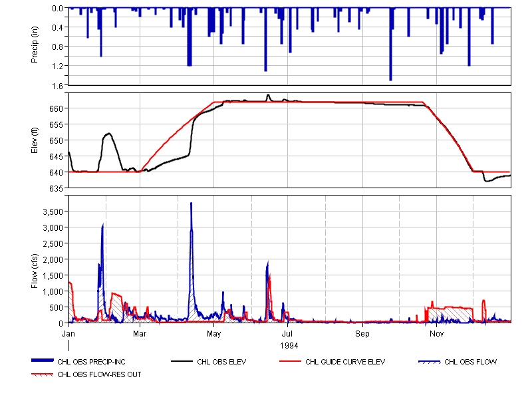Click the May label on the time axis

click(214, 333)
